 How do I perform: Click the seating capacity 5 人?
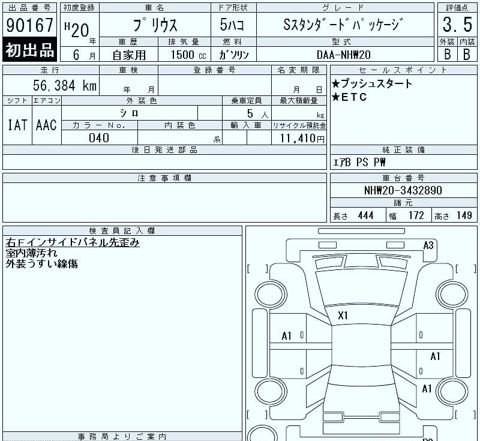[257, 114]
